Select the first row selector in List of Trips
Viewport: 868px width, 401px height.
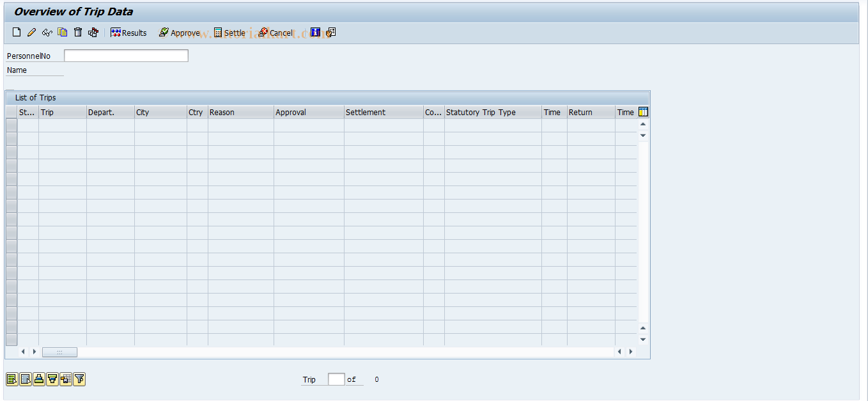12,125
